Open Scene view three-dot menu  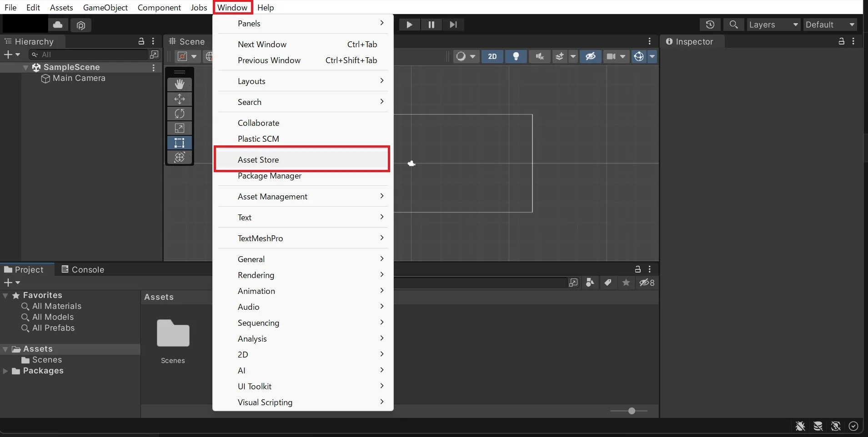pyautogui.click(x=650, y=41)
